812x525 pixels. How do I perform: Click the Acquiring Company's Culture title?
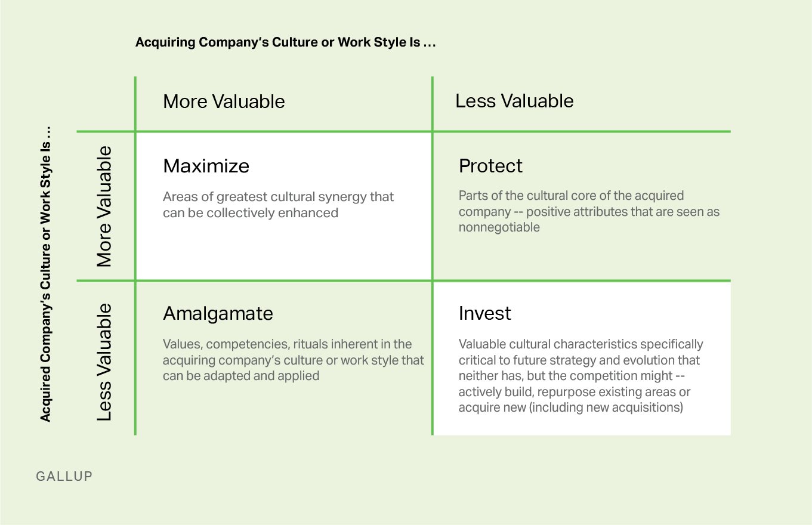click(x=285, y=42)
